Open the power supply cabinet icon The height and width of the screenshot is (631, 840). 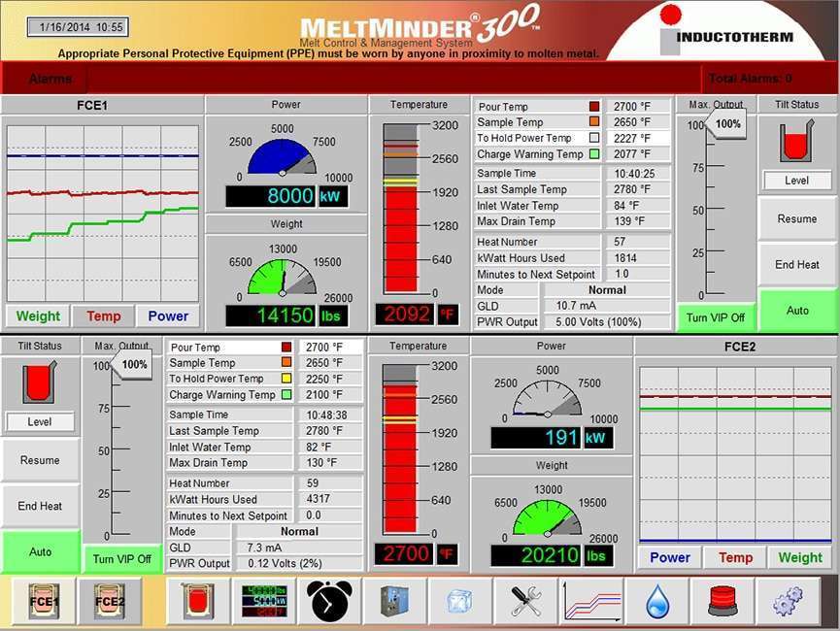[395, 601]
